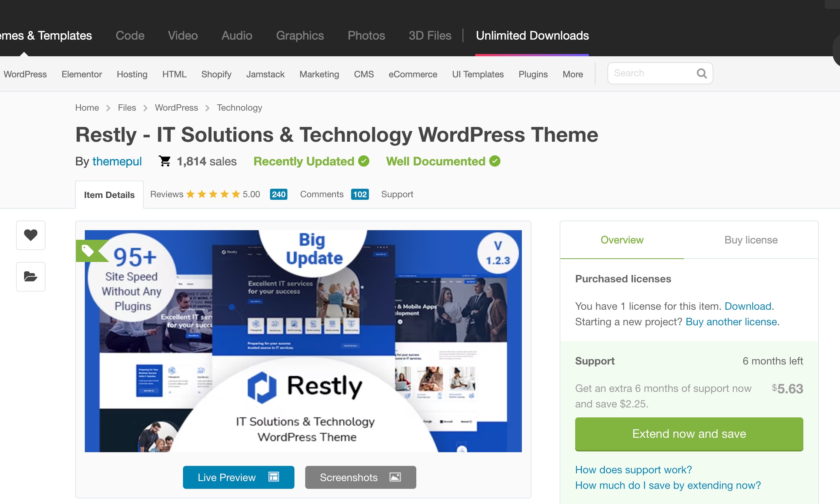Select Marketing in the sub navigation
840x504 pixels.
[x=319, y=74]
